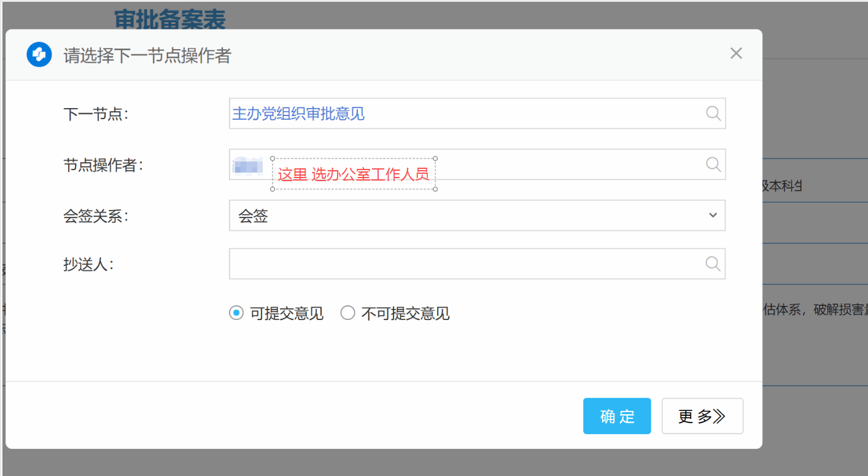This screenshot has width=868, height=476.
Task: Click the red 这里 选办公室工作人员 annotation
Action: tap(353, 174)
